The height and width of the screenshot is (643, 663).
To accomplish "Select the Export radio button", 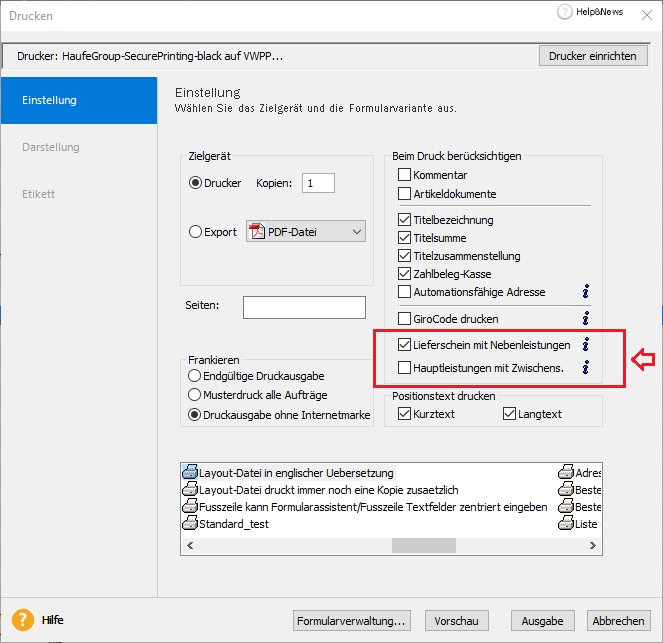I will click(x=195, y=232).
